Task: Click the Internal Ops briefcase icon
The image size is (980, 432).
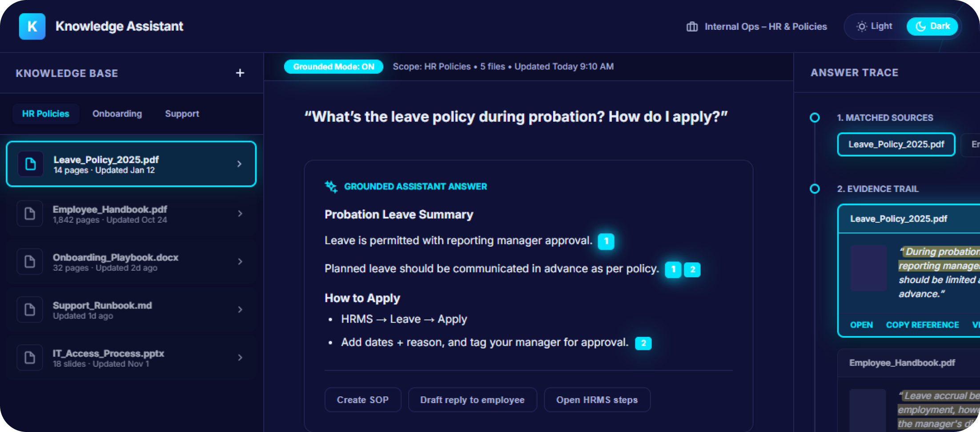Action: click(x=692, y=27)
